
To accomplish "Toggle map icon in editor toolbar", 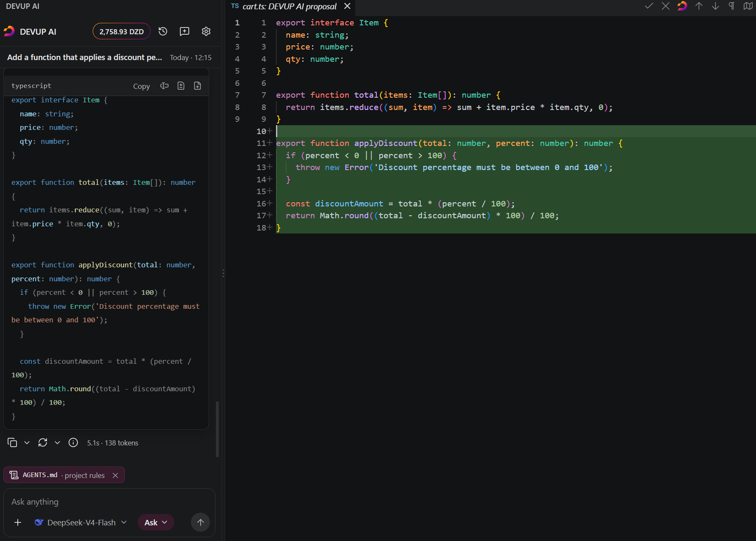I will [748, 6].
